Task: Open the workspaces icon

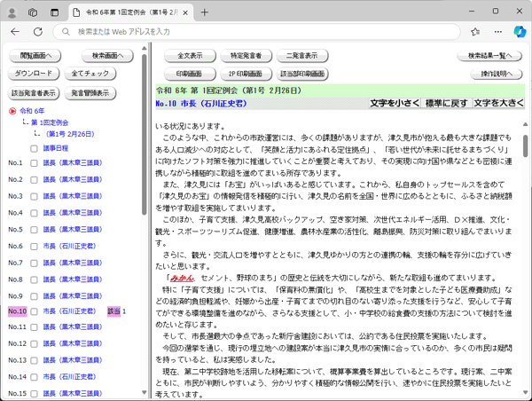Action: click(33, 13)
